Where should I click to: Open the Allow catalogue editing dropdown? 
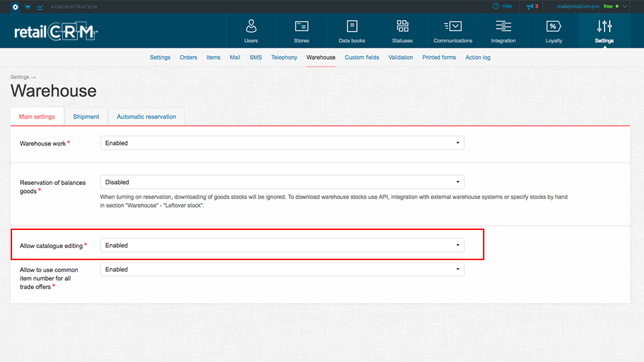click(x=282, y=245)
